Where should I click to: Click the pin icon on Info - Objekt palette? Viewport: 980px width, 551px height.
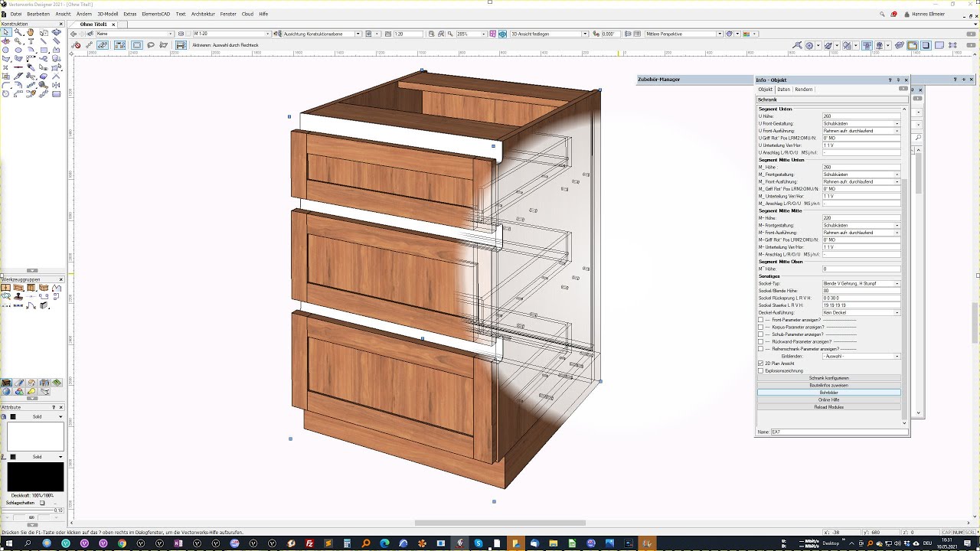tap(898, 80)
